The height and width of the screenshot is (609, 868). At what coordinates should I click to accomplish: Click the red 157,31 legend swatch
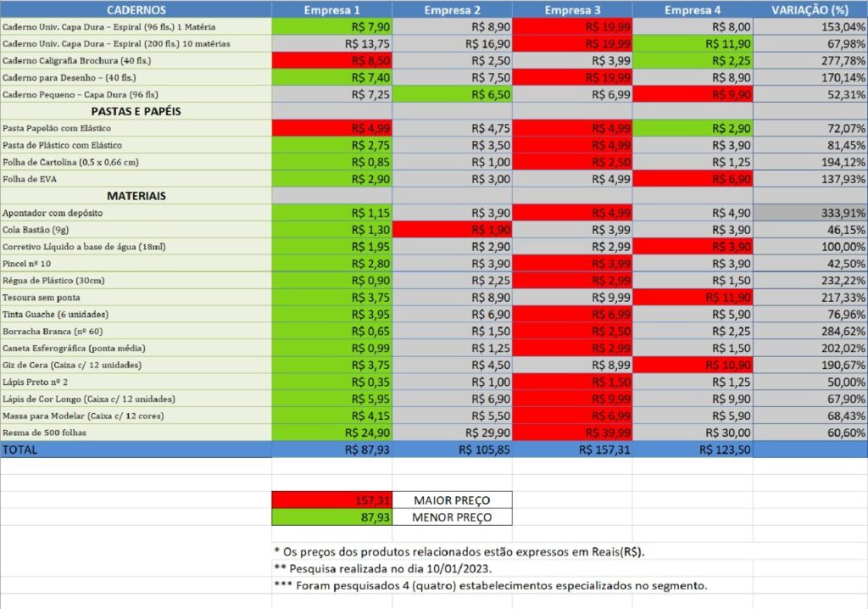point(332,500)
